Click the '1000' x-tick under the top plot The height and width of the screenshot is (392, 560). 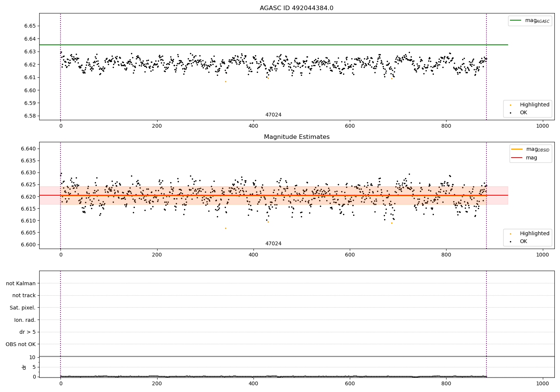[x=542, y=126]
